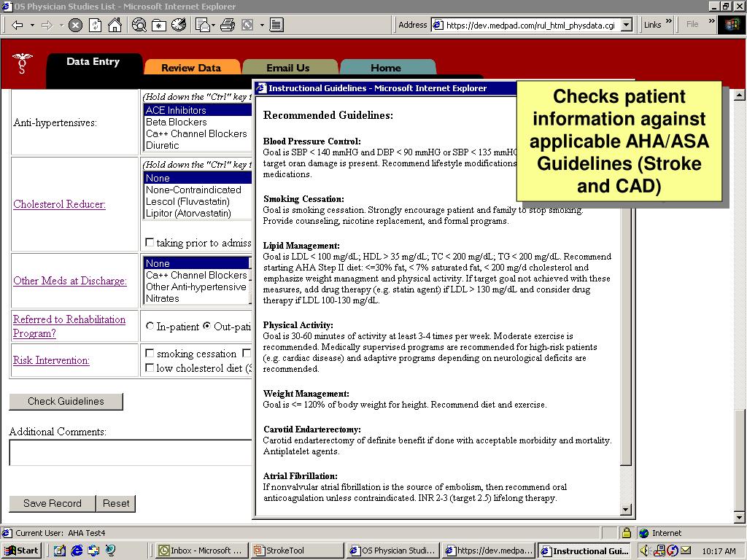
Task: Click the padlock security icon in status bar
Action: pos(626,533)
